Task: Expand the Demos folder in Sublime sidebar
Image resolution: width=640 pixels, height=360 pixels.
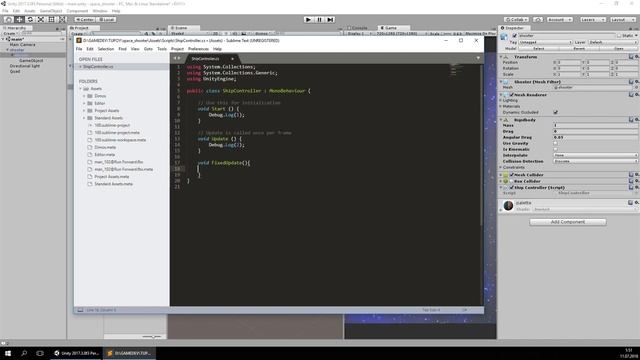Action: 84,96
